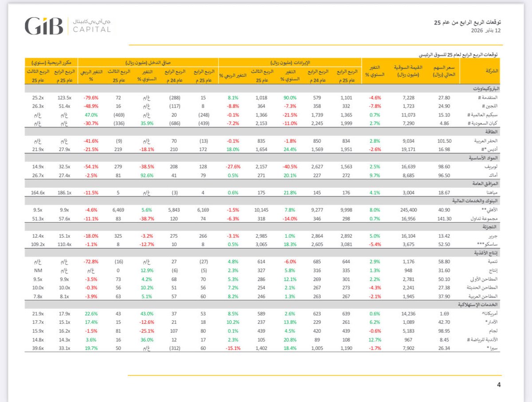Click company name 'الحفر العربية'
The image size is (532, 402).
pos(486,141)
